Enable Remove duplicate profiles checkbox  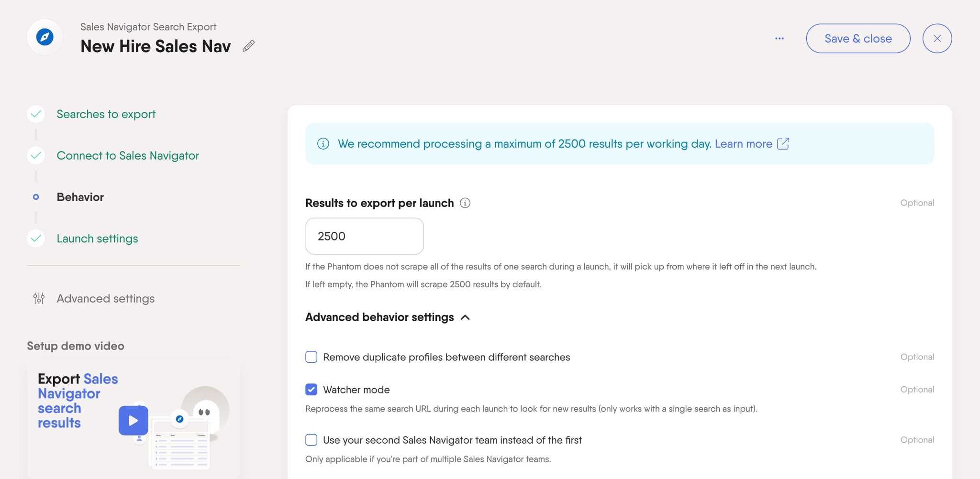point(312,357)
